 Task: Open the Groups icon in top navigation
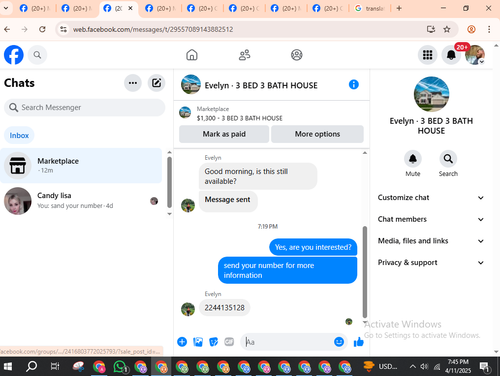click(296, 55)
